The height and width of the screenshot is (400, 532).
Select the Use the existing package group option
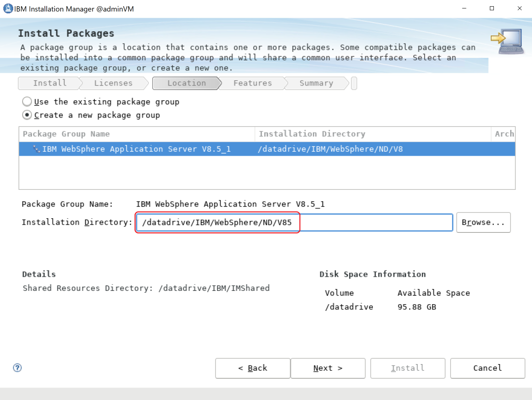click(x=27, y=101)
